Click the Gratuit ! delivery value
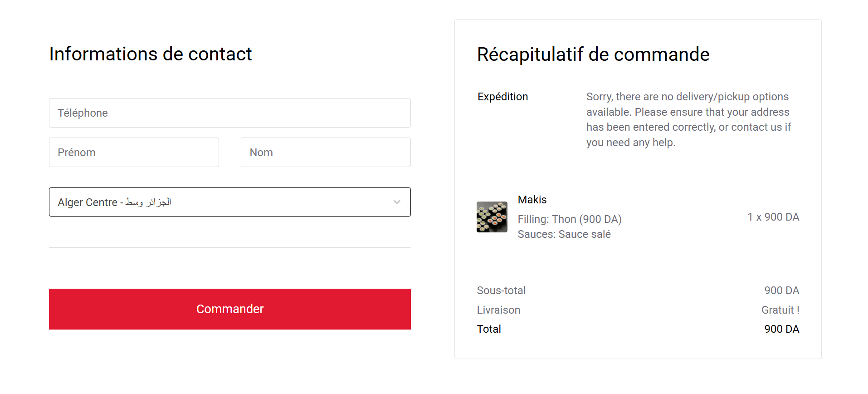The image size is (868, 394). pos(780,310)
